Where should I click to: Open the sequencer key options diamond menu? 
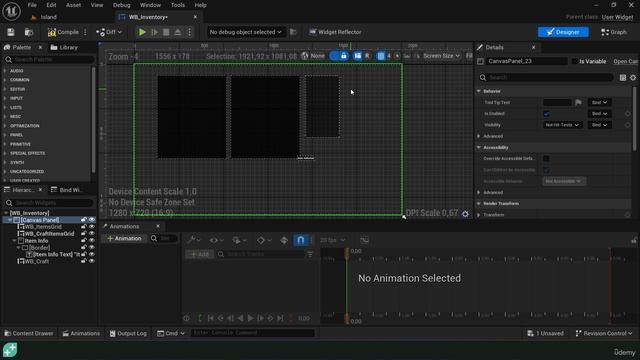point(263,240)
